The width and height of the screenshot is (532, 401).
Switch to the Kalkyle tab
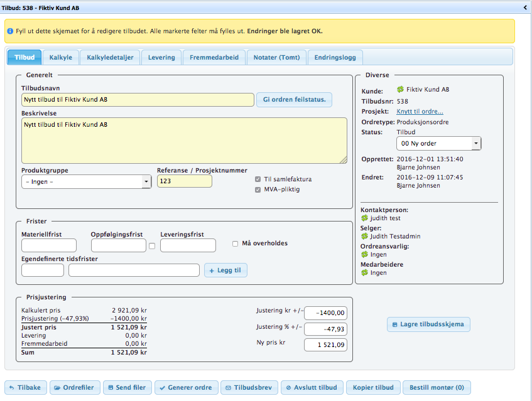click(60, 57)
